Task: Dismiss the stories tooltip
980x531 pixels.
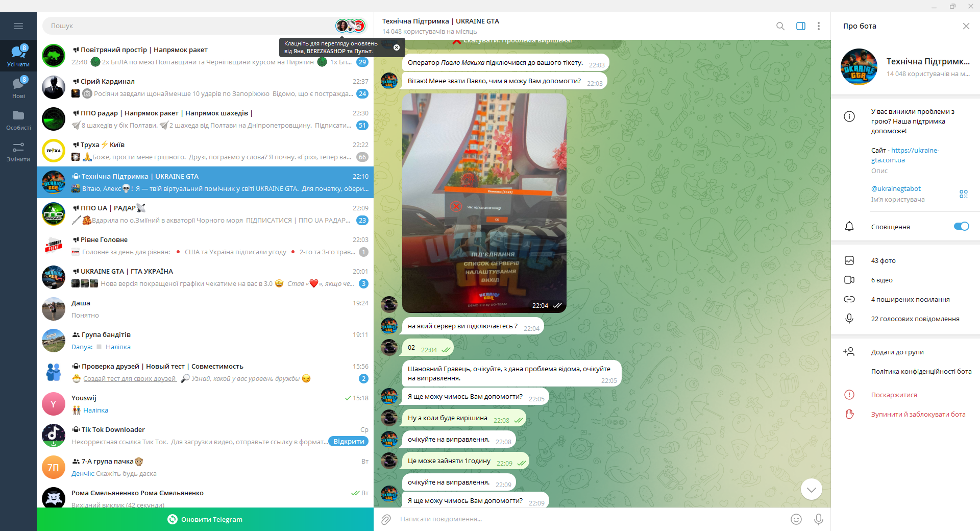Action: coord(397,47)
